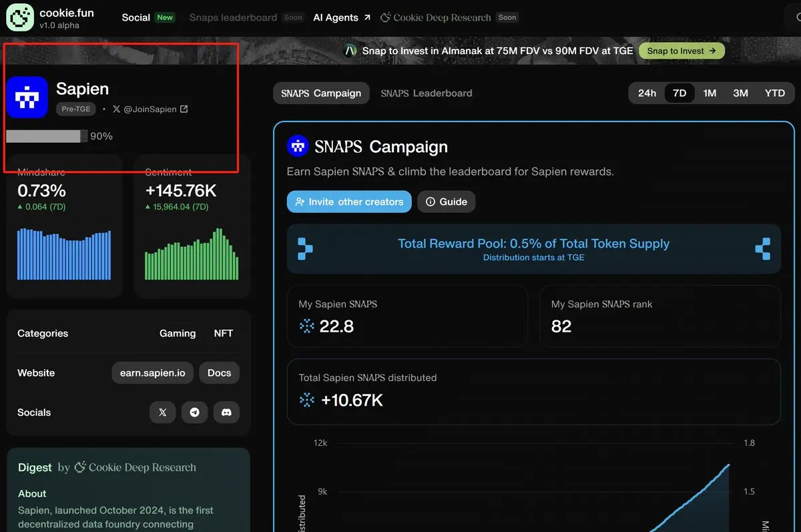Select the 7D time range
This screenshot has height=532, width=801.
coord(680,93)
